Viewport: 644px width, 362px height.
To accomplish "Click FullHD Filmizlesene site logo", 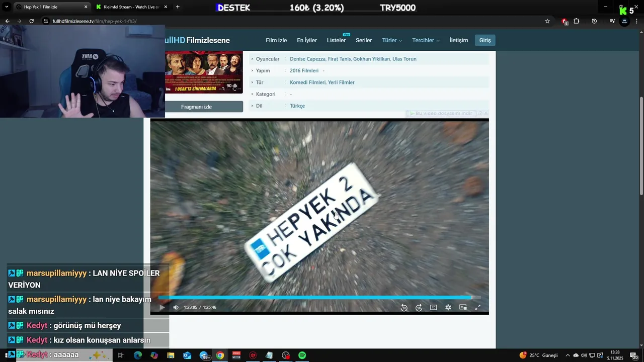I will click(x=197, y=40).
